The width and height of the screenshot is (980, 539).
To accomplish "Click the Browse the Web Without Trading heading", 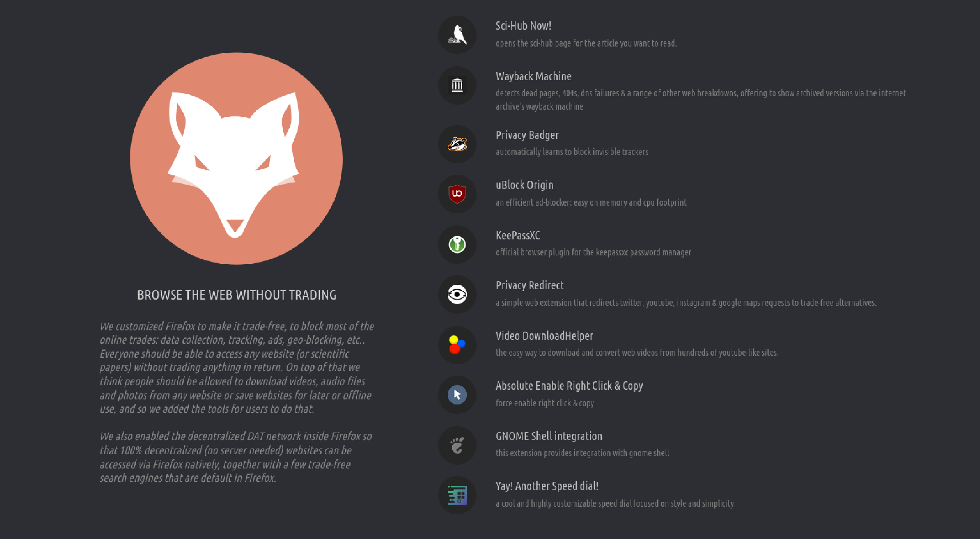I will point(237,295).
